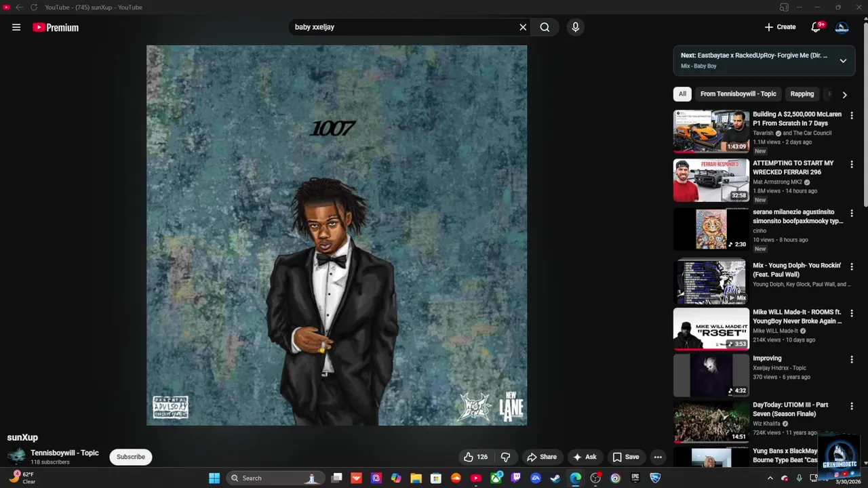Play Wrecked Ferrari 296 thumbnail
The height and width of the screenshot is (488, 868).
pos(711,180)
